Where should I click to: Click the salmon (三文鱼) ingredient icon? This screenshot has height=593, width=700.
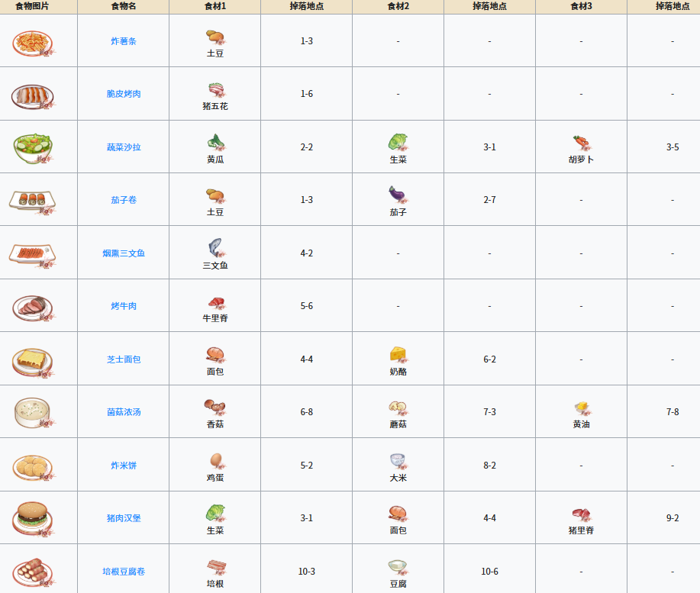(x=215, y=248)
